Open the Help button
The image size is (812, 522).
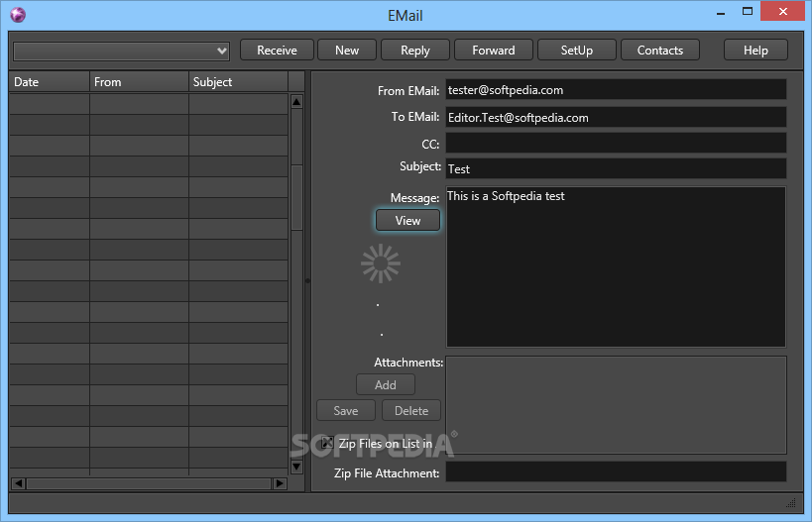click(x=755, y=51)
